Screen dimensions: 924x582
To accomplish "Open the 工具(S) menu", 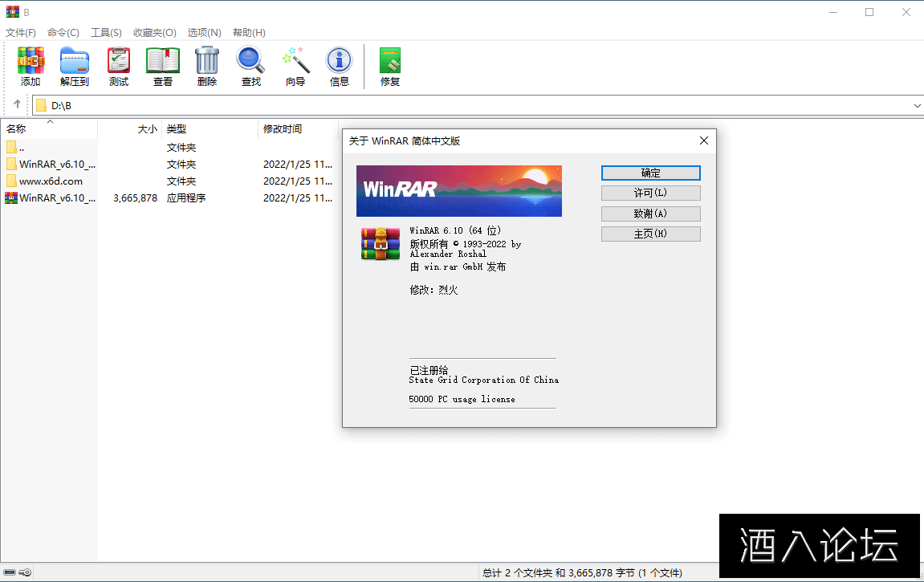I will [106, 32].
